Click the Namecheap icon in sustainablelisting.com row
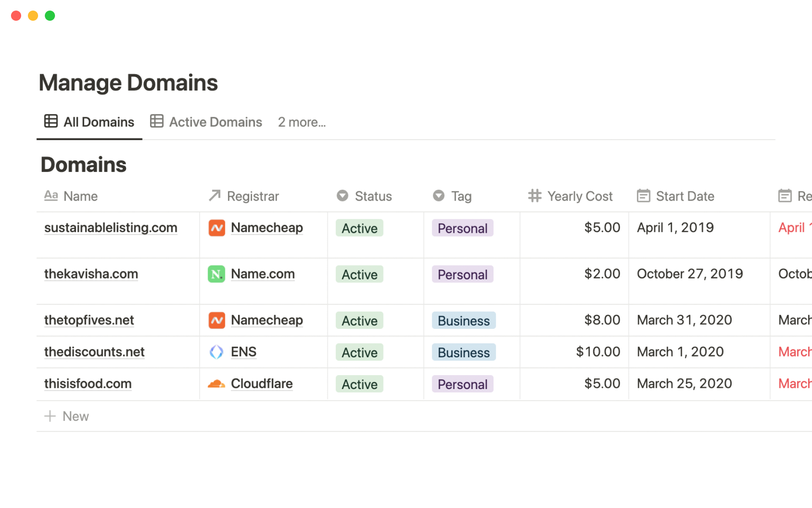 [x=217, y=228]
